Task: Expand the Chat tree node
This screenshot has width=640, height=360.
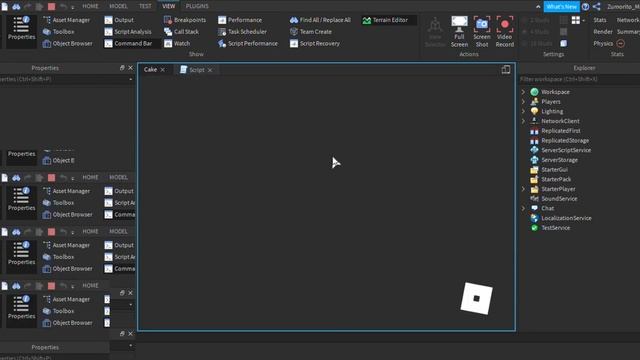Action: pyautogui.click(x=524, y=208)
